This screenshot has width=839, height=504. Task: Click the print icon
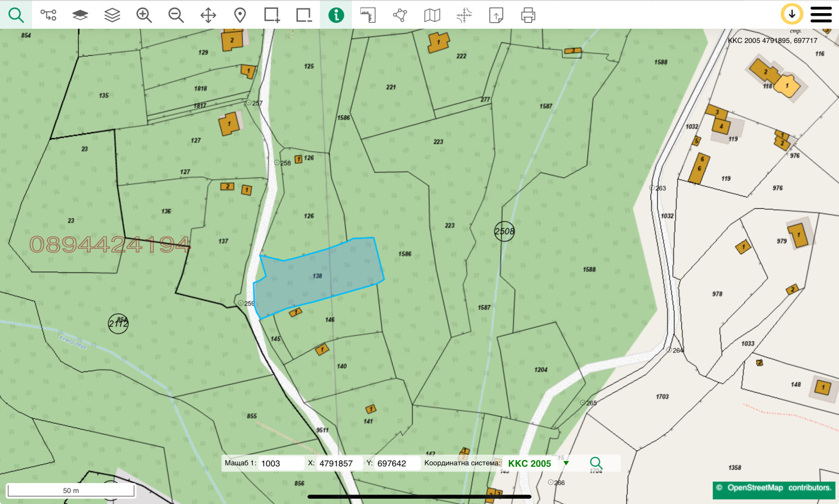[528, 15]
